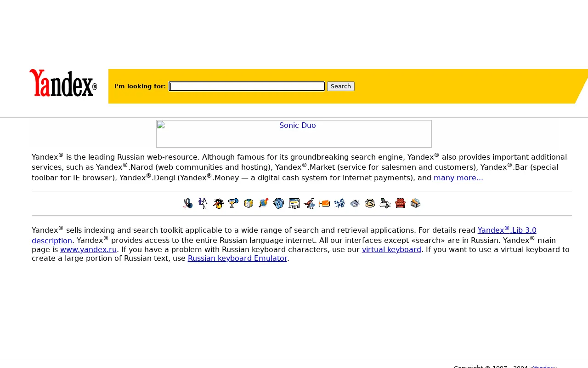Click the Search button
The image size is (588, 368).
(x=341, y=86)
